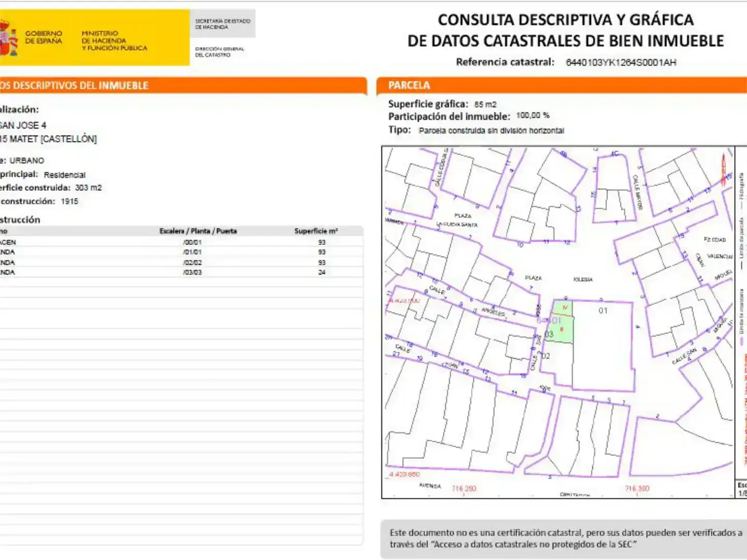Click the 'Superficie gráfica:' label
The width and height of the screenshot is (747, 560).
428,104
